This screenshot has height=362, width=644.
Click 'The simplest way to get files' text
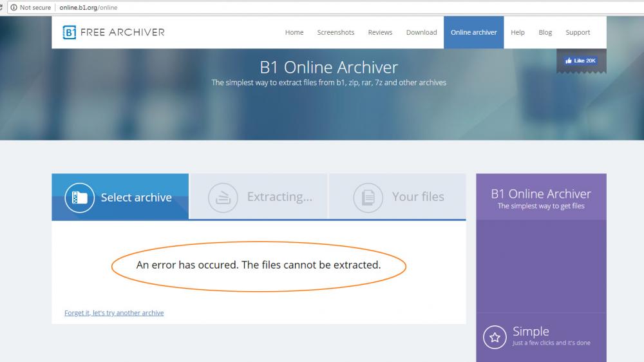(x=541, y=206)
